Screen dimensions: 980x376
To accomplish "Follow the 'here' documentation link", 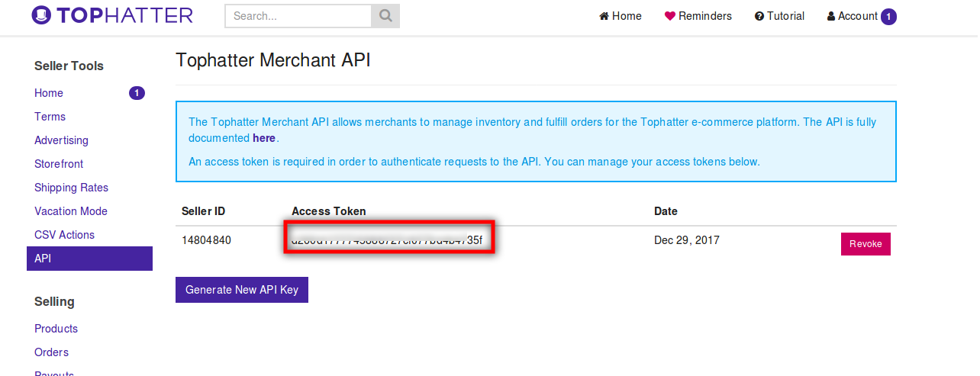I will [264, 138].
